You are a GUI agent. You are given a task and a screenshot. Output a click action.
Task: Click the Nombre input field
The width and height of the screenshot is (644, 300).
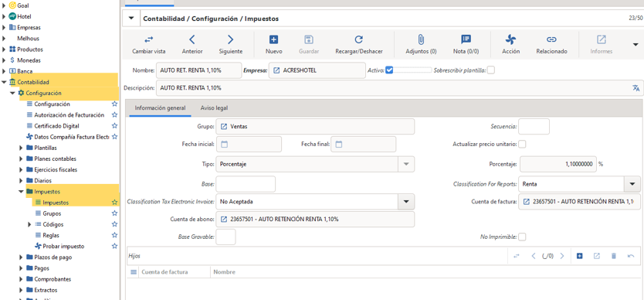198,70
